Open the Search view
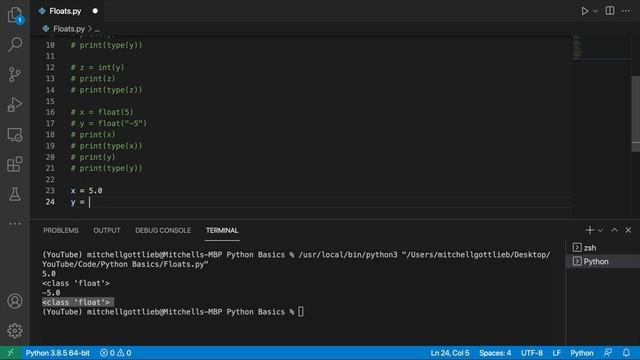Screen dimensions: 640x360 (x=15, y=44)
